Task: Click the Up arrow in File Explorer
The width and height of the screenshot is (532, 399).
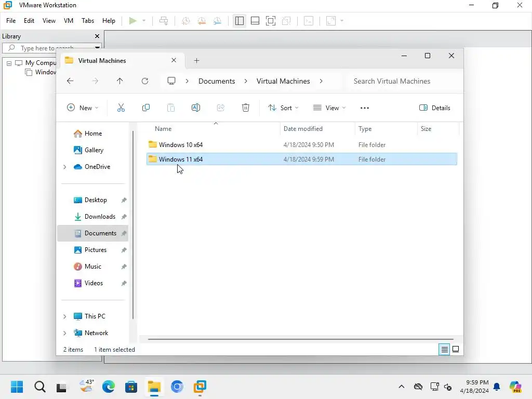Action: (x=120, y=81)
